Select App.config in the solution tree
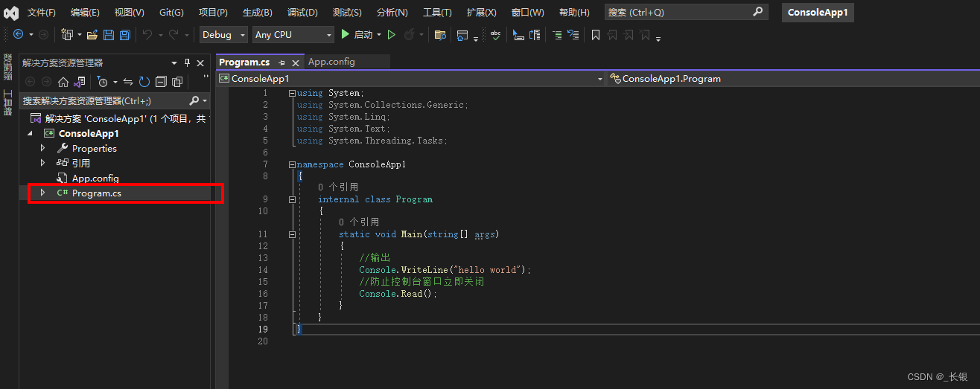980x389 pixels. (95, 178)
